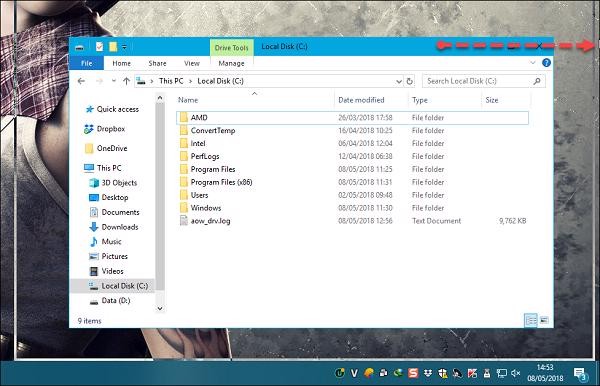This screenshot has width=600, height=386.
Task: Open the Manage ribbon tab
Action: [x=231, y=63]
